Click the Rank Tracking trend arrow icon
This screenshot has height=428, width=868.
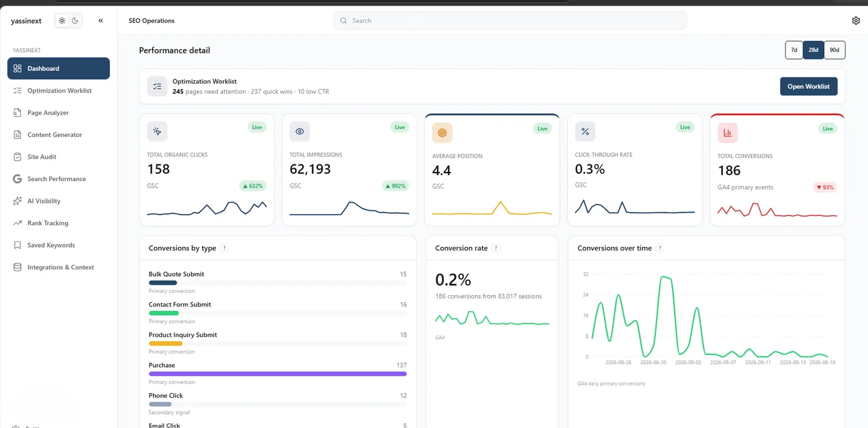[17, 223]
